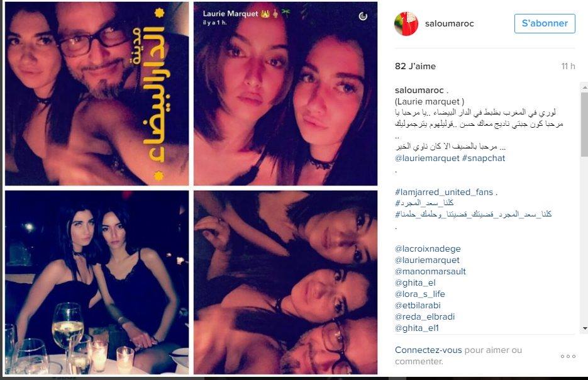Click the 11 h timestamp

[568, 67]
